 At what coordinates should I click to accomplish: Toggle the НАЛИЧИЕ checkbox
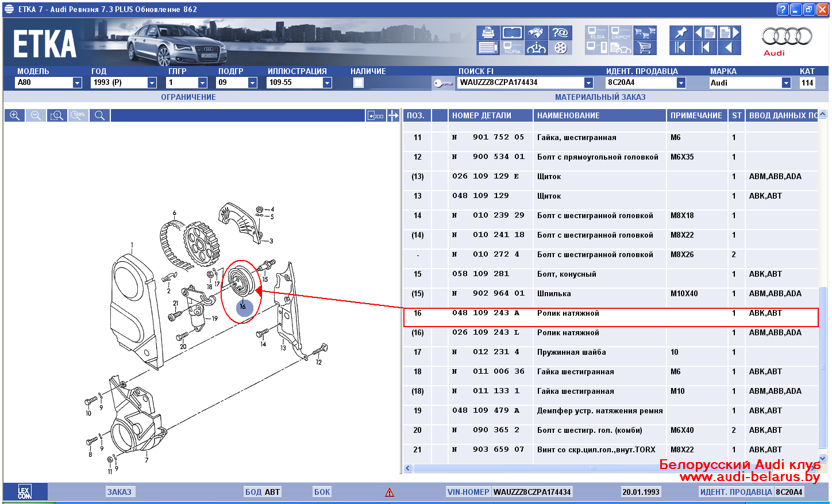pos(359,83)
